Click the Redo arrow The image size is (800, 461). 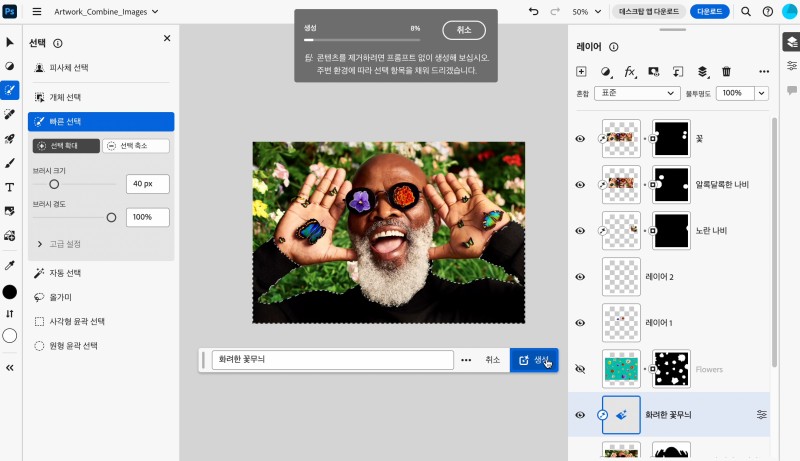tap(555, 11)
